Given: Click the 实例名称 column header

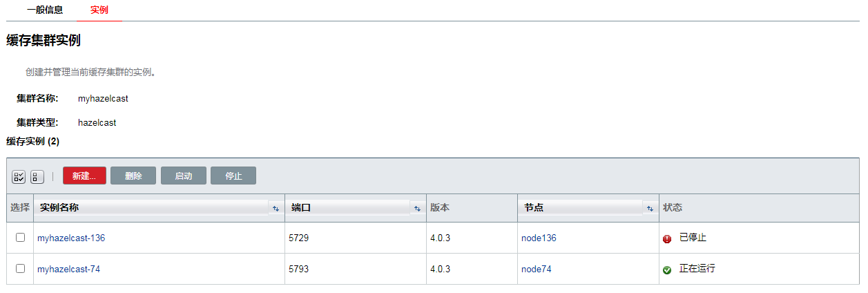Looking at the screenshot, I should 59,207.
